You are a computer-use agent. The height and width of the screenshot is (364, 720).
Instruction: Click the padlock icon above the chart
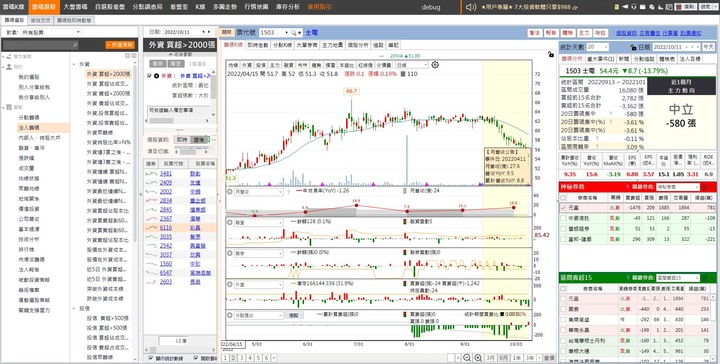click(551, 54)
